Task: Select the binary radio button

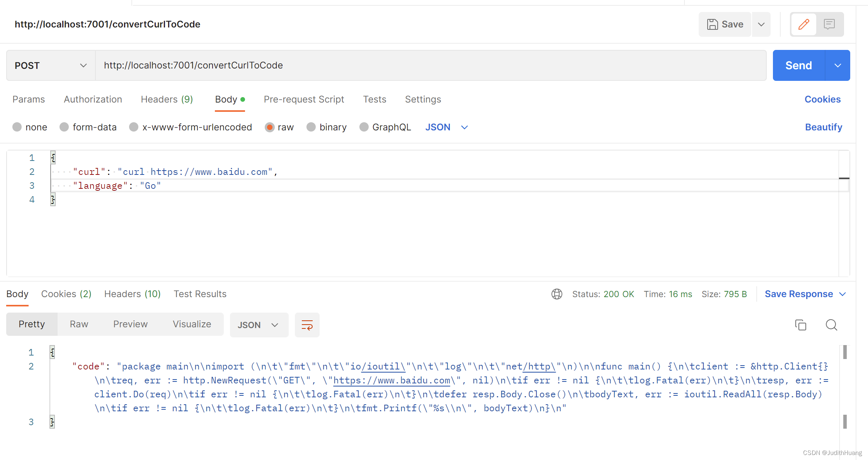Action: tap(311, 127)
